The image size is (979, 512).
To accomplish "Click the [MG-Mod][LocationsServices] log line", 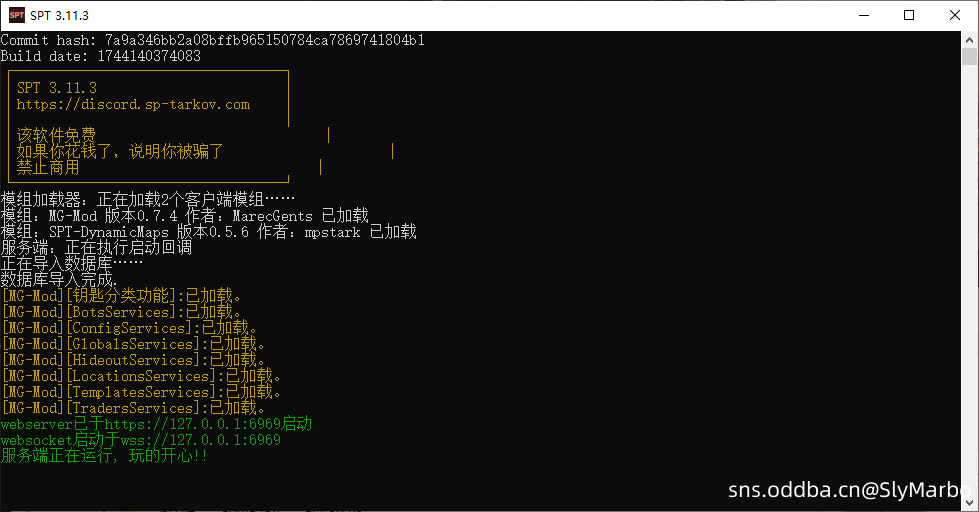I will (x=141, y=376).
